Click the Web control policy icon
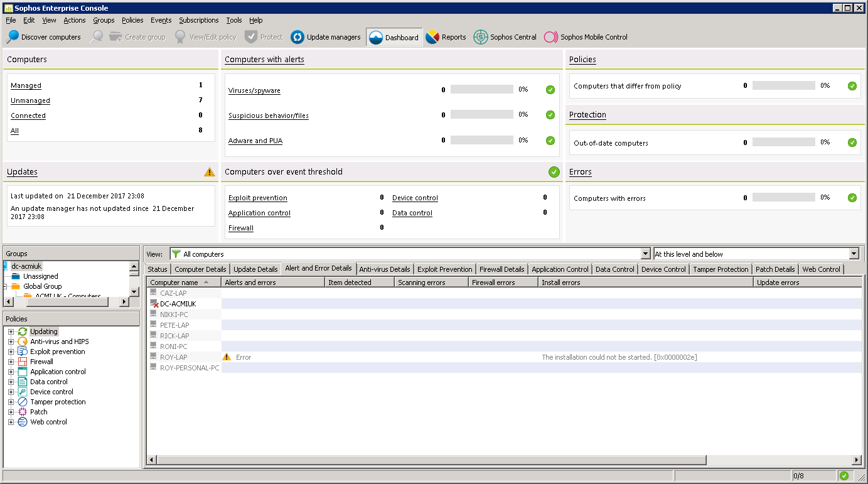868x484 pixels. (x=23, y=422)
